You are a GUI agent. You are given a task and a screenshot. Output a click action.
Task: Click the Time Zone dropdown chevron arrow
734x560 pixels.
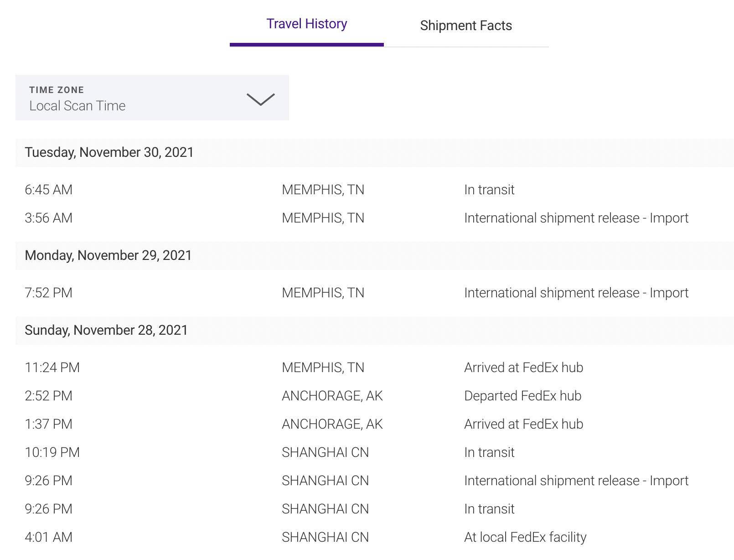point(260,99)
